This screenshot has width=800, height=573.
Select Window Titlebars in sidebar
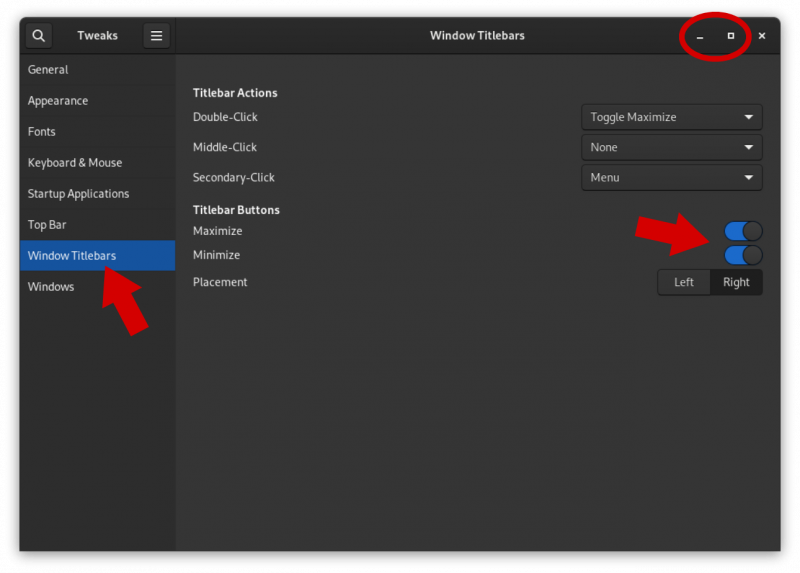coord(97,256)
